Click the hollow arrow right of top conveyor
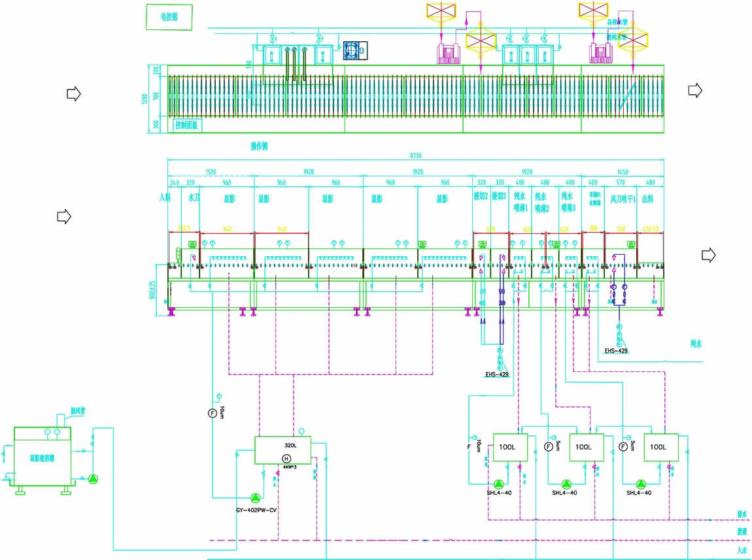This screenshot has height=560, width=752. [694, 91]
